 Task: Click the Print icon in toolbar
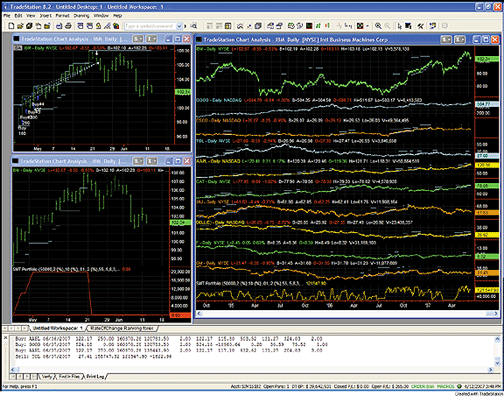68,26
